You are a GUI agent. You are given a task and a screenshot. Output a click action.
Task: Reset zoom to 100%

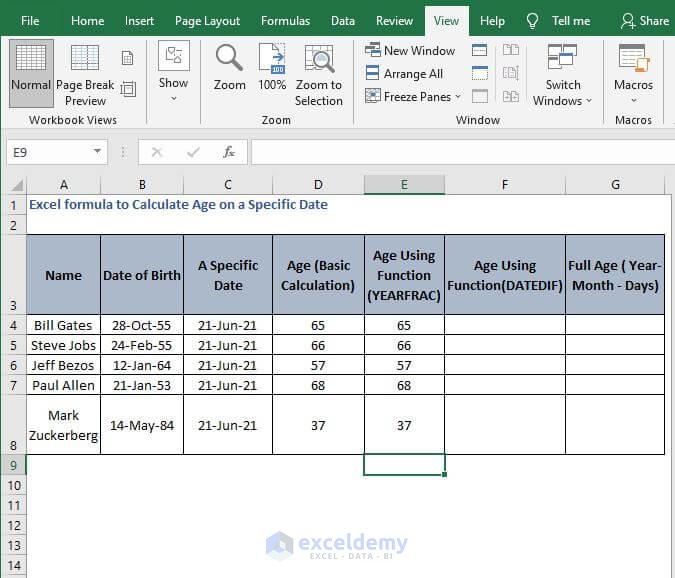tap(272, 67)
